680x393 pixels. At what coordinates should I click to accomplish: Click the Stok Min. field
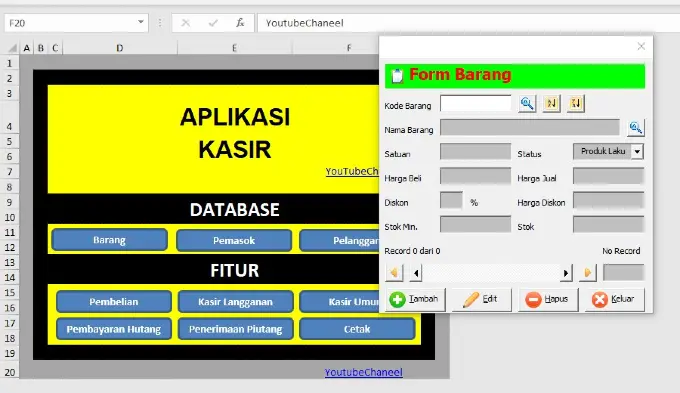click(x=476, y=225)
